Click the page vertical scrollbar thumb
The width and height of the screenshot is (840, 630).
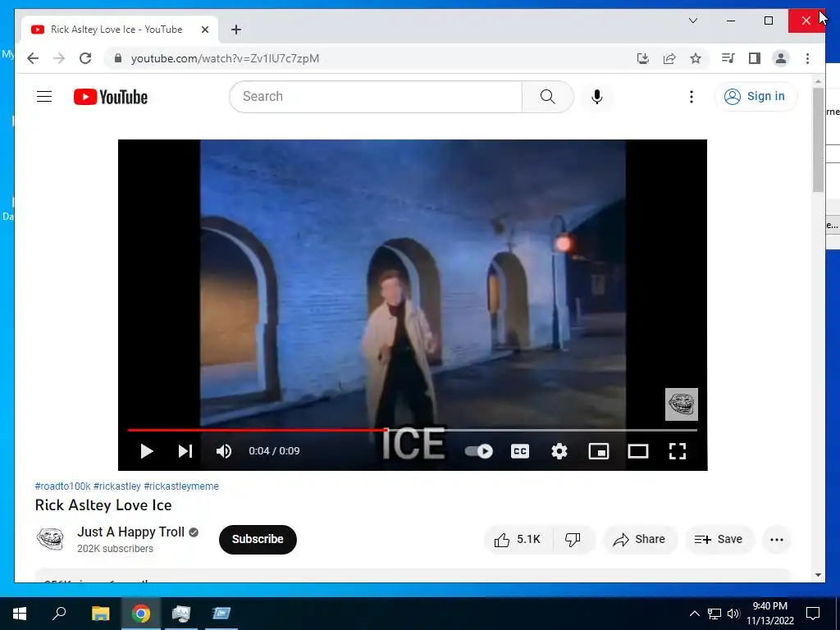coord(818,139)
